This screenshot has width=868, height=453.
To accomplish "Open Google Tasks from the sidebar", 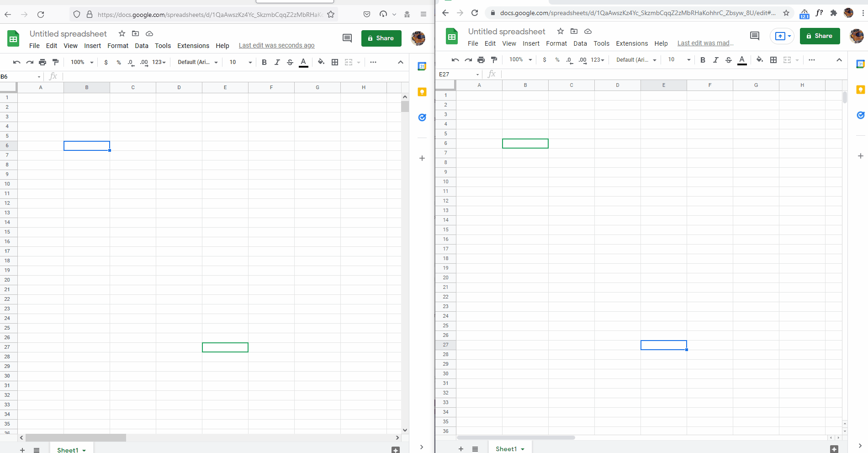I will tap(422, 117).
